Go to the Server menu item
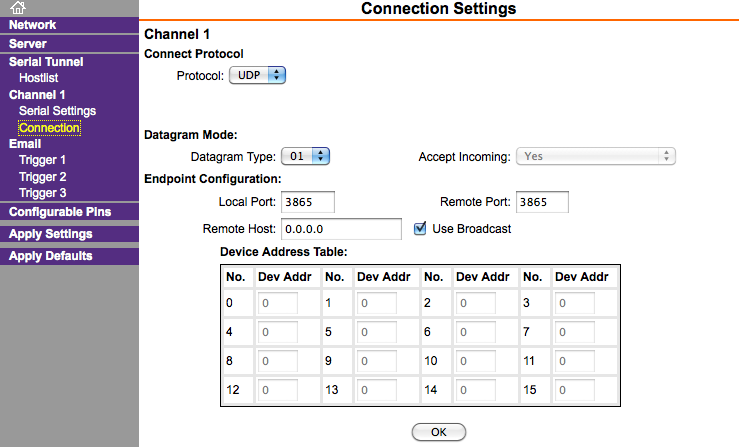Viewport: 740px width, 447px height. point(28,44)
